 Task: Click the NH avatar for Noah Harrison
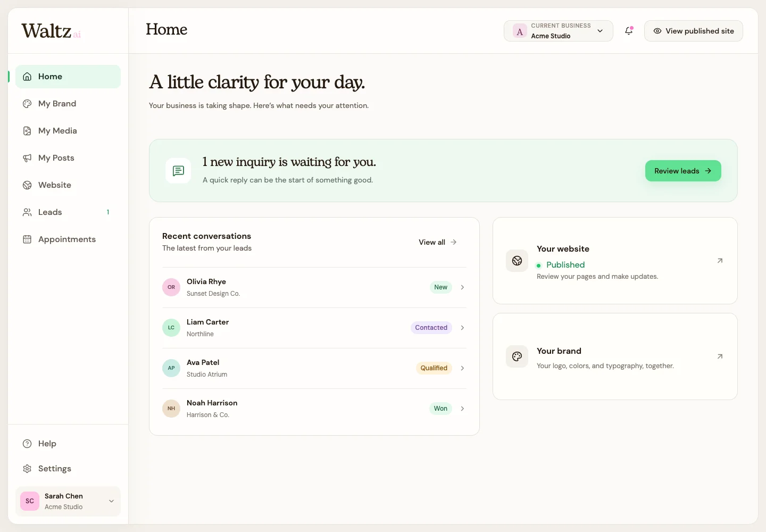[171, 409]
